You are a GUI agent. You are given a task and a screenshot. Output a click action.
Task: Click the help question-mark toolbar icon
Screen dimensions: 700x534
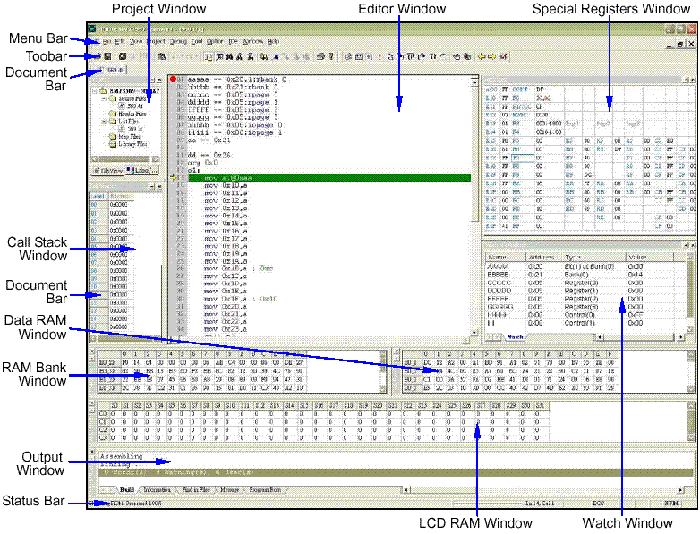click(331, 57)
